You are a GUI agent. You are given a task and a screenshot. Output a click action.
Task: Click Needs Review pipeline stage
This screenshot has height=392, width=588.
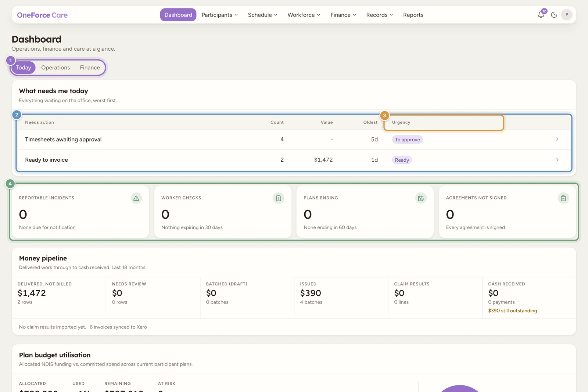coord(153,298)
